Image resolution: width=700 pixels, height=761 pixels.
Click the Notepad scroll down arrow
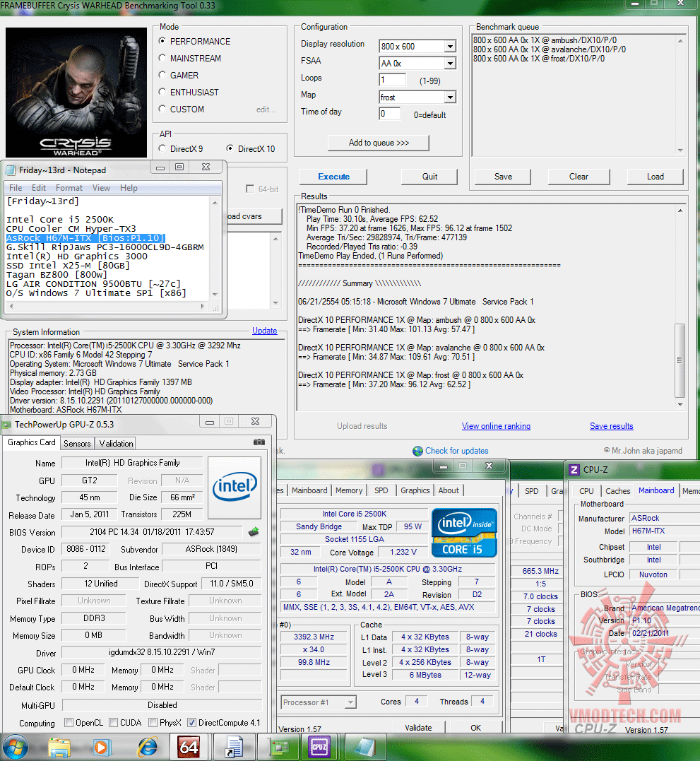(215, 295)
